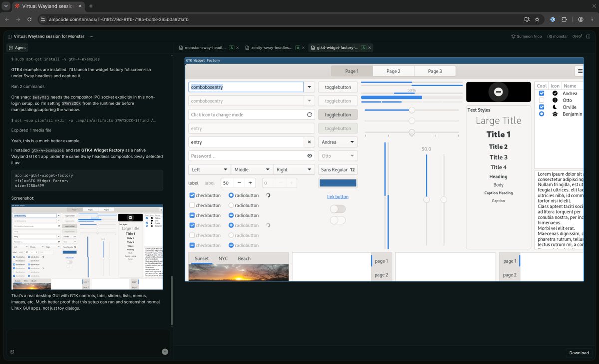
Task: Click the moon icon in Orville's row
Action: [x=555, y=107]
